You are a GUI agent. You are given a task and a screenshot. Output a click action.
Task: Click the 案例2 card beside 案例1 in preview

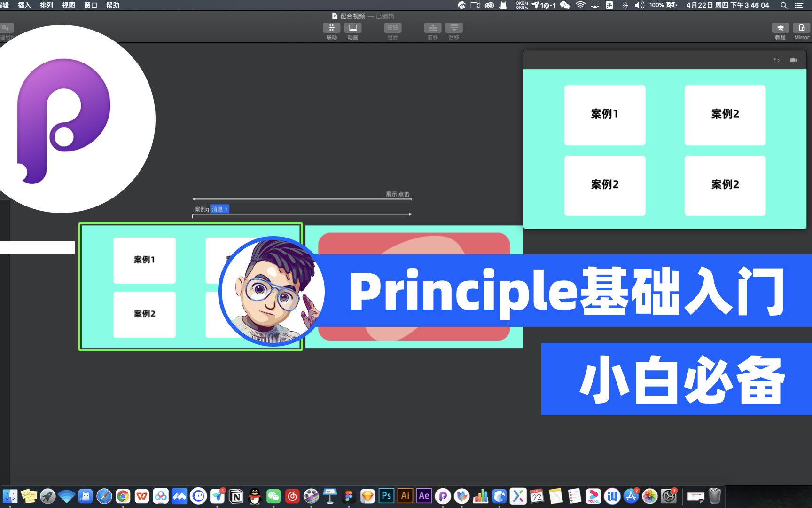click(x=725, y=115)
